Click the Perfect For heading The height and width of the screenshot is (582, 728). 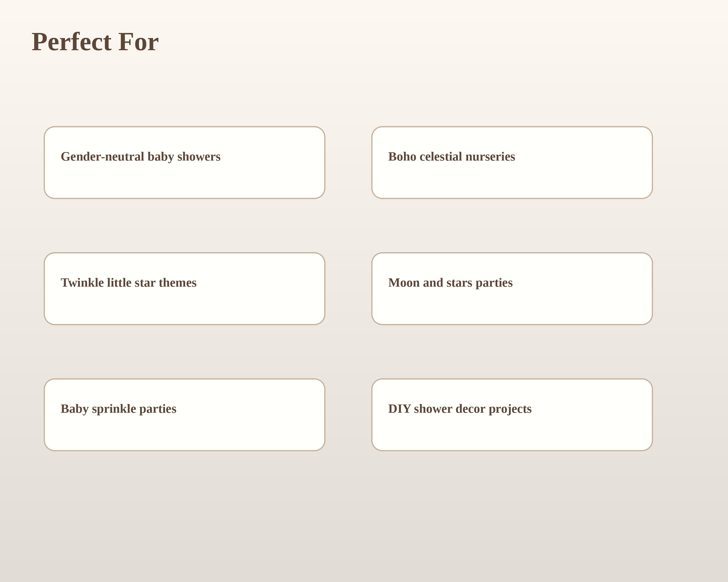95,42
